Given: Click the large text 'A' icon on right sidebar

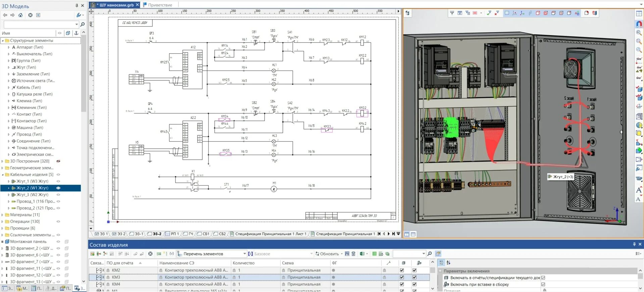Looking at the screenshot, I should tap(639, 190).
